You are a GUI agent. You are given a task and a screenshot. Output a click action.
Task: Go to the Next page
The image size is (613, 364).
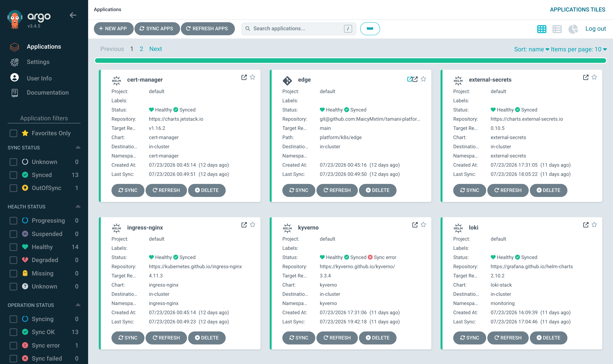156,49
